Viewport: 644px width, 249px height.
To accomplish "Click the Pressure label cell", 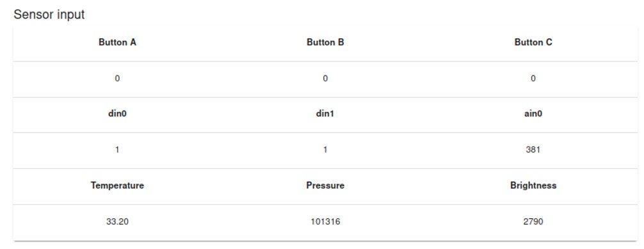I will pyautogui.click(x=325, y=186).
